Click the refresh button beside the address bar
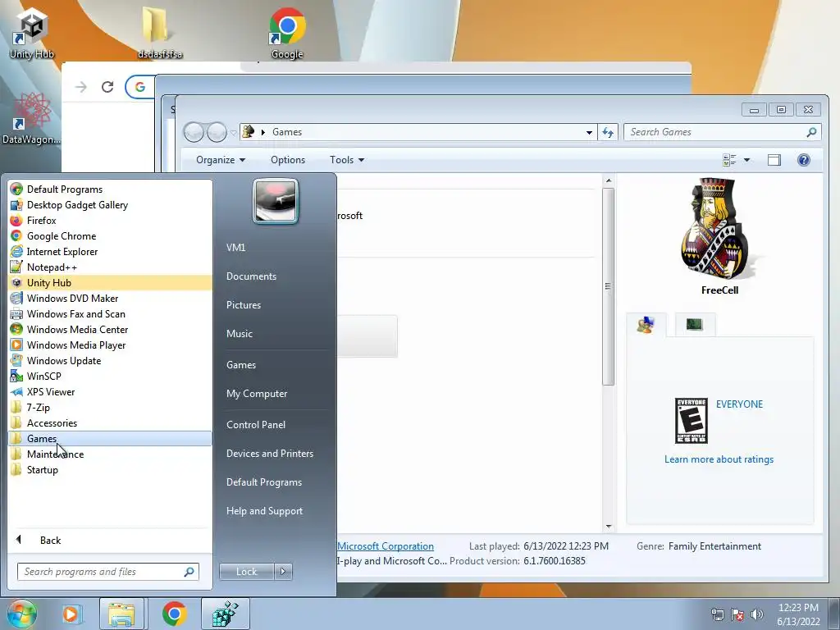 [608, 132]
